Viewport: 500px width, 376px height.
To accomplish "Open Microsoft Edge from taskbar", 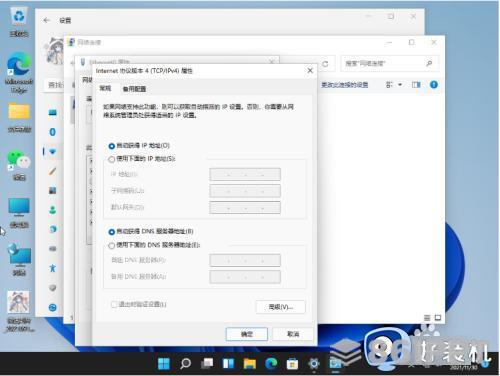I will (x=271, y=364).
